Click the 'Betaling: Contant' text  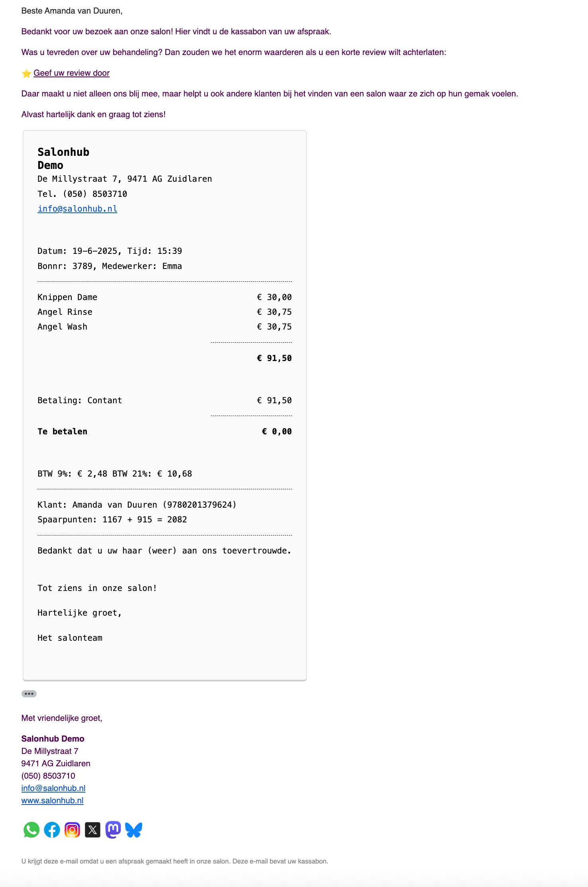pyautogui.click(x=80, y=400)
